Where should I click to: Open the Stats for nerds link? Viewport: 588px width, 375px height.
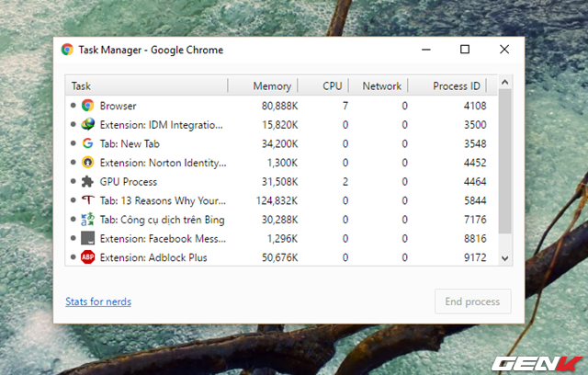[98, 301]
